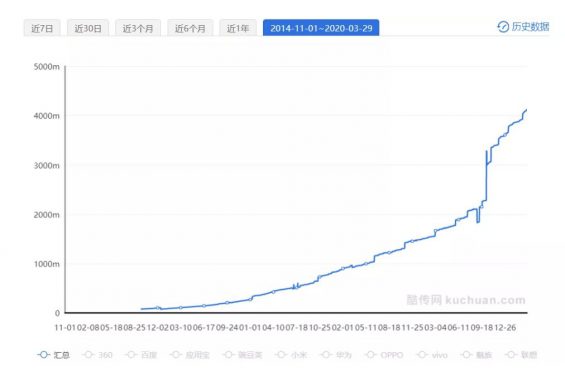The image size is (565, 381).
Task: Enable the 360 legend series
Action: point(97,355)
